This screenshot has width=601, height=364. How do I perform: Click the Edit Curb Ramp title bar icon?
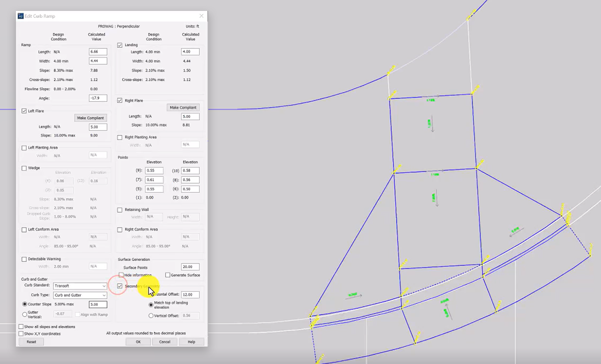[x=20, y=16]
